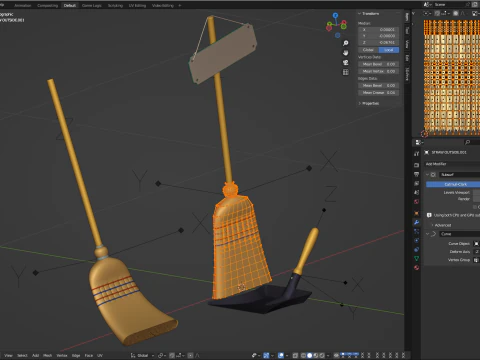Open the Render properties tab icon

(x=416, y=165)
